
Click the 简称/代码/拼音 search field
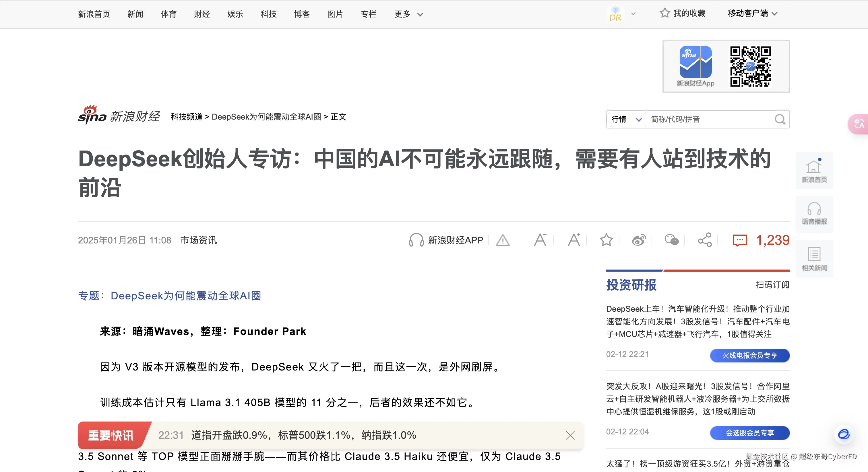[x=710, y=119]
